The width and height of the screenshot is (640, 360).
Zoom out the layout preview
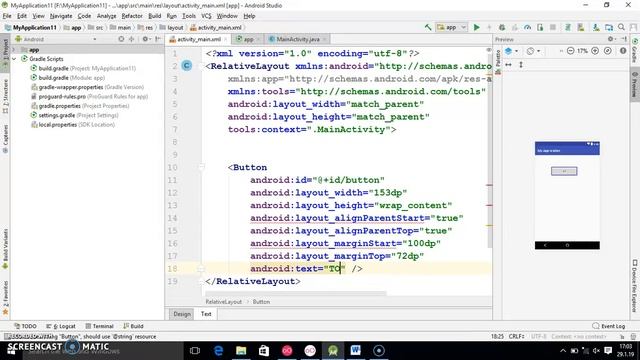point(570,51)
